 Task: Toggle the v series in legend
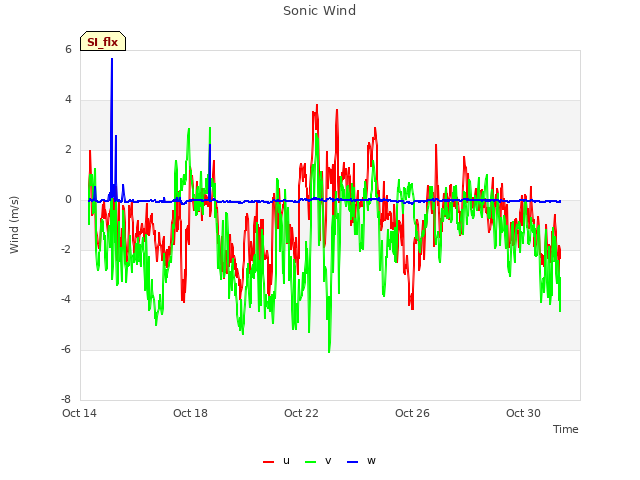pyautogui.click(x=318, y=461)
